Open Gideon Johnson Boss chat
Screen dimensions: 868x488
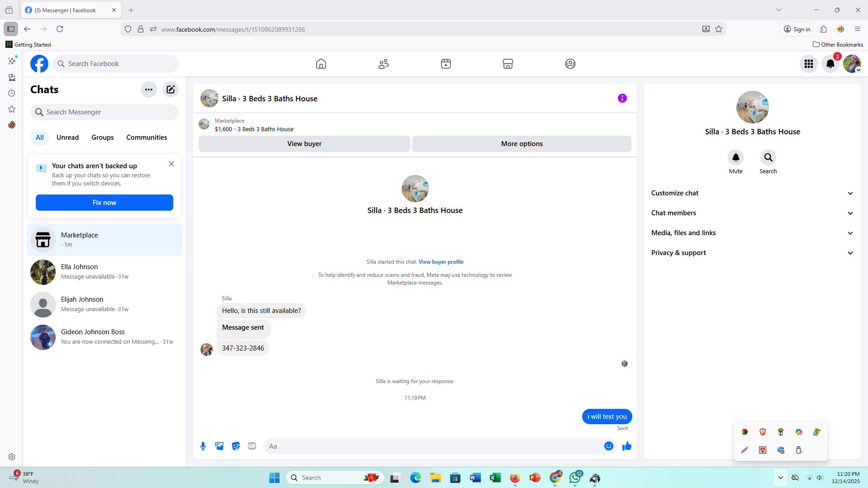(104, 337)
